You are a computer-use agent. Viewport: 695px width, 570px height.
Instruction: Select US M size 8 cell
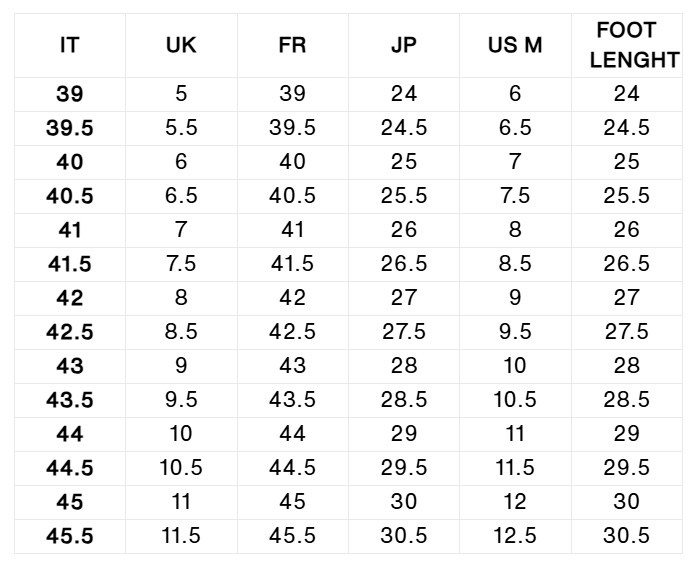(515, 230)
